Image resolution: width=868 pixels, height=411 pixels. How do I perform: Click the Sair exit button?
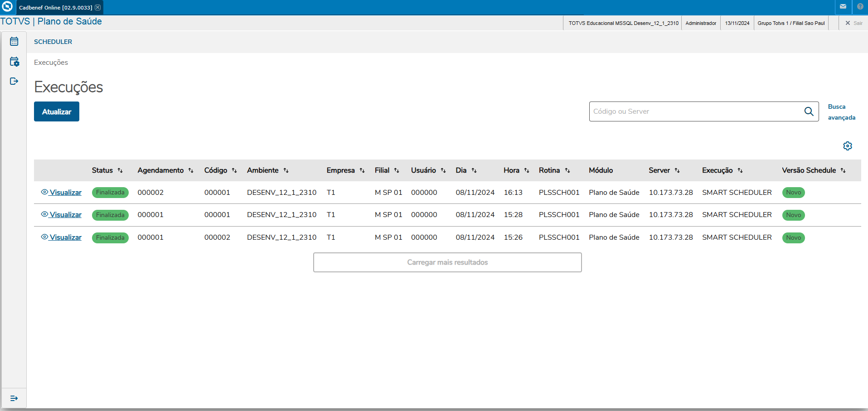click(x=854, y=23)
